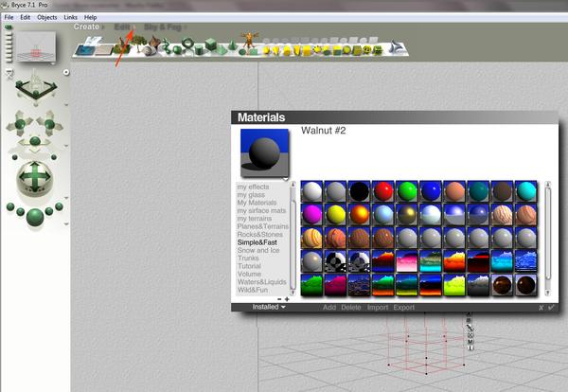This screenshot has height=392, width=568.
Task: Select the Planes&Terrains category
Action: [262, 226]
